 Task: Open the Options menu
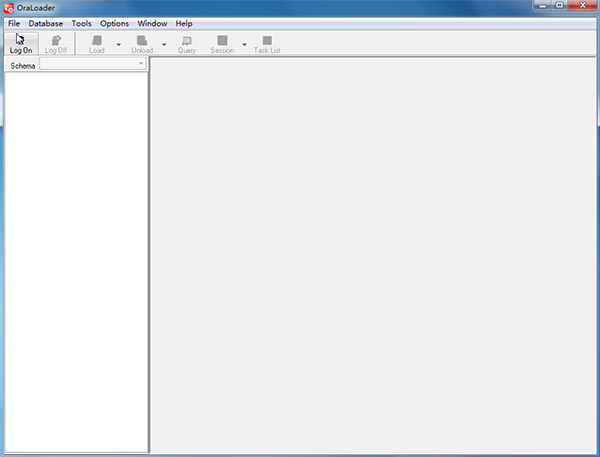(114, 24)
